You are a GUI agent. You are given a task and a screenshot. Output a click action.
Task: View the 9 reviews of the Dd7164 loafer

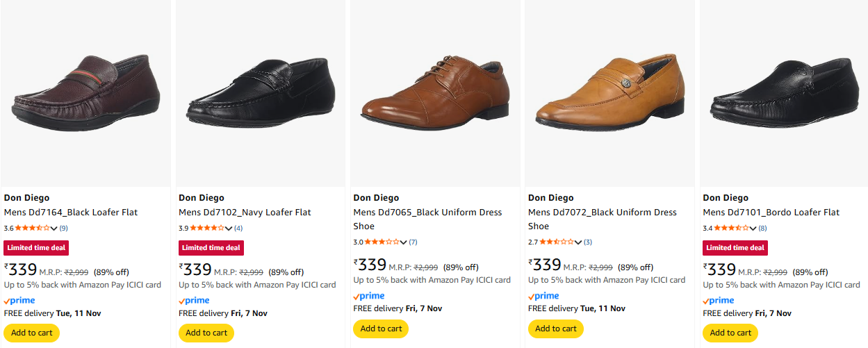[x=63, y=228]
